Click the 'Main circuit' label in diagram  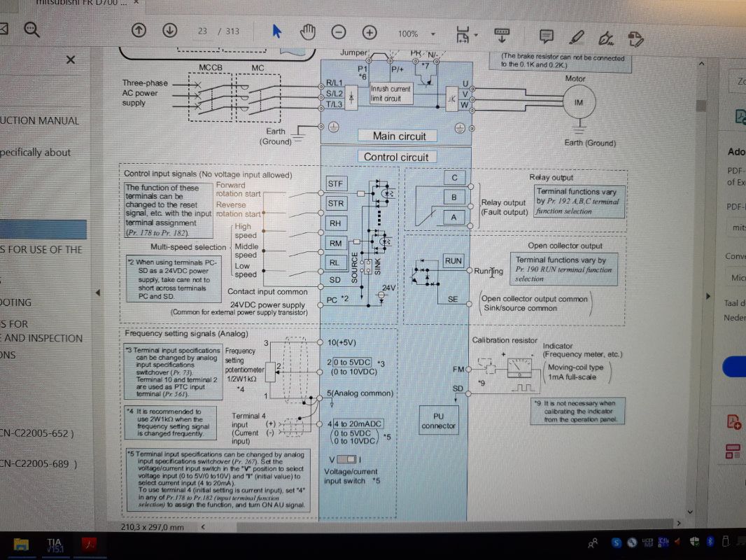pos(399,136)
